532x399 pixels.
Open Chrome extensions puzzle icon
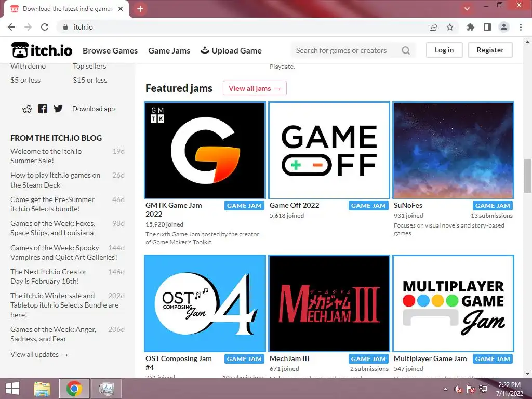point(470,27)
